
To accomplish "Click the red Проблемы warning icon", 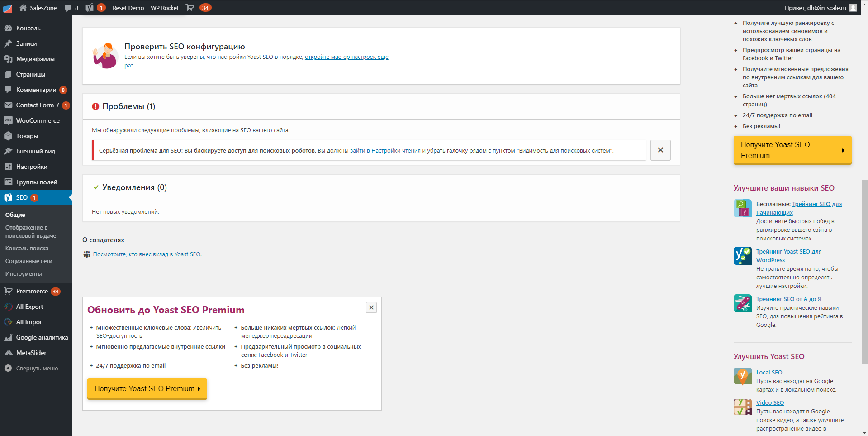I will coord(95,106).
